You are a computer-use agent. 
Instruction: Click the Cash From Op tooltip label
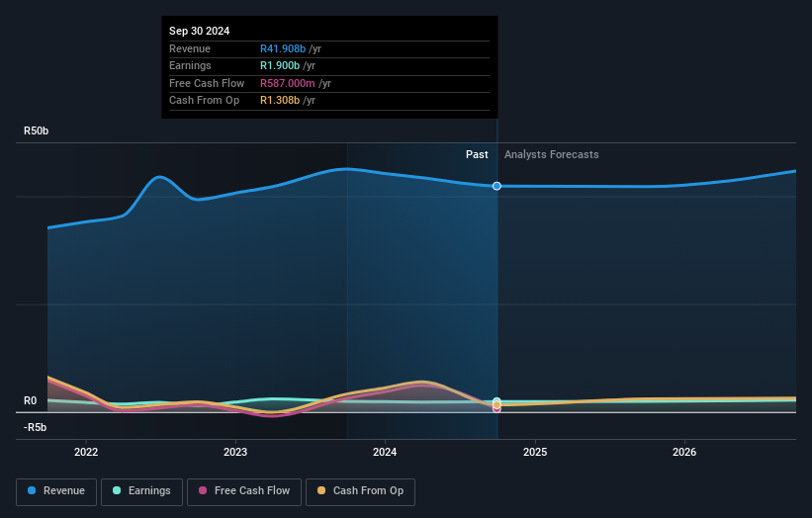[x=204, y=101]
